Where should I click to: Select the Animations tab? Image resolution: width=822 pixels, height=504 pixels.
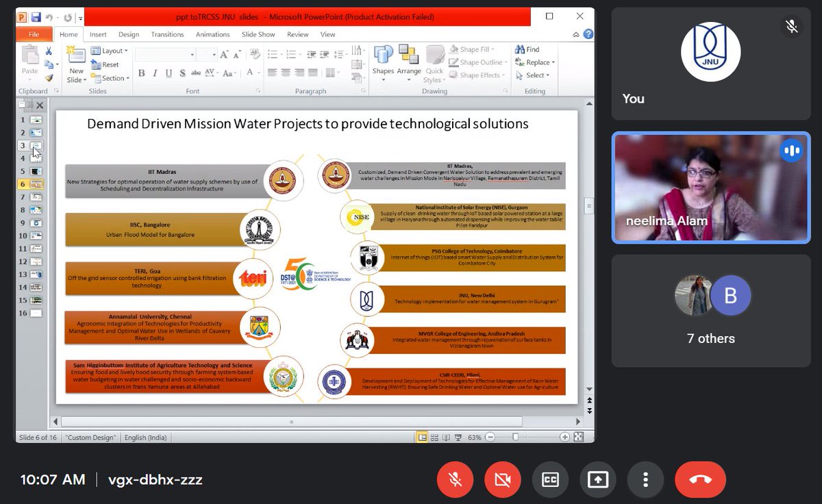213,34
